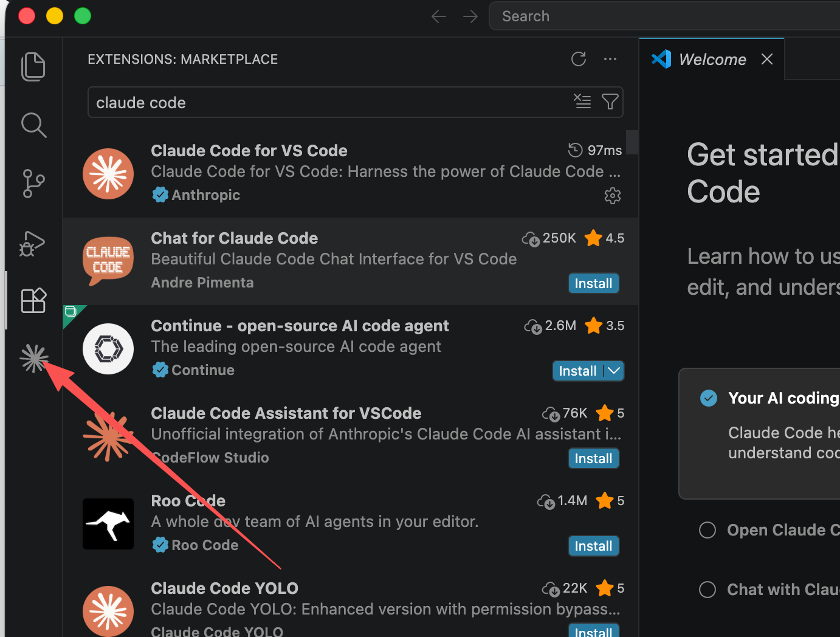Refresh the extensions marketplace list

click(579, 59)
